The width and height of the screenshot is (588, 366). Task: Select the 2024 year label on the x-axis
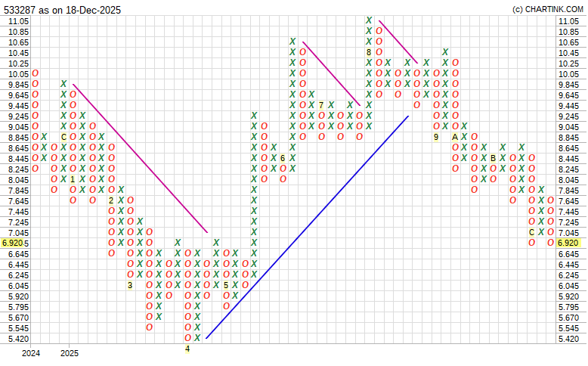coord(31,353)
